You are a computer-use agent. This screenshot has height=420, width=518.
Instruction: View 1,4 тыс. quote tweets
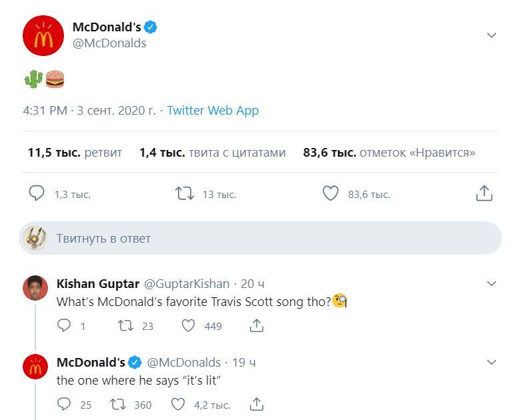pyautogui.click(x=212, y=153)
